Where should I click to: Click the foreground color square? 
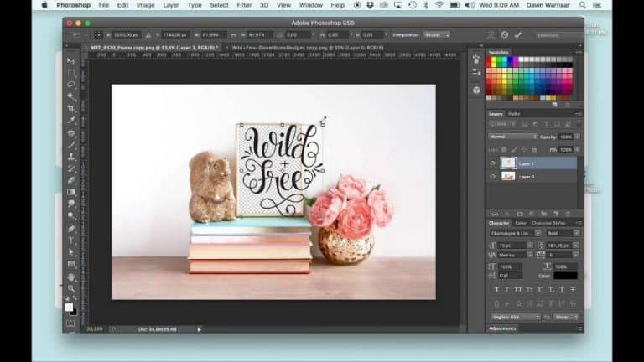(69, 307)
